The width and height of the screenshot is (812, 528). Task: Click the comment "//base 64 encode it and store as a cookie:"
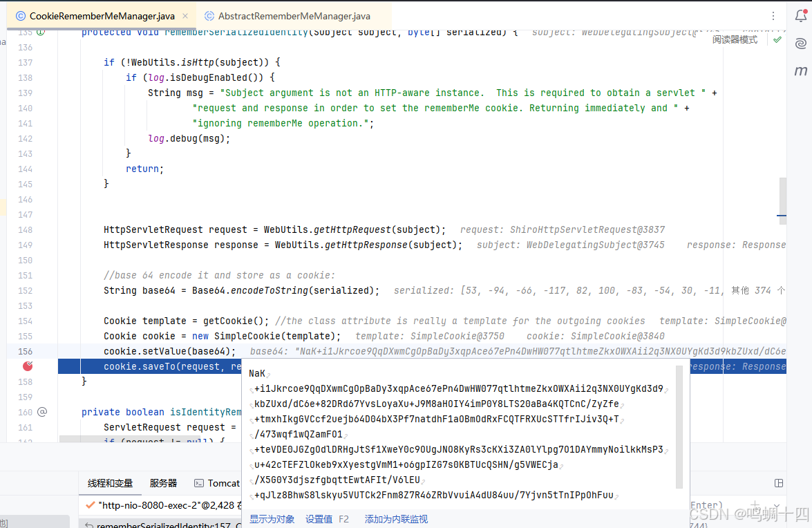219,275
